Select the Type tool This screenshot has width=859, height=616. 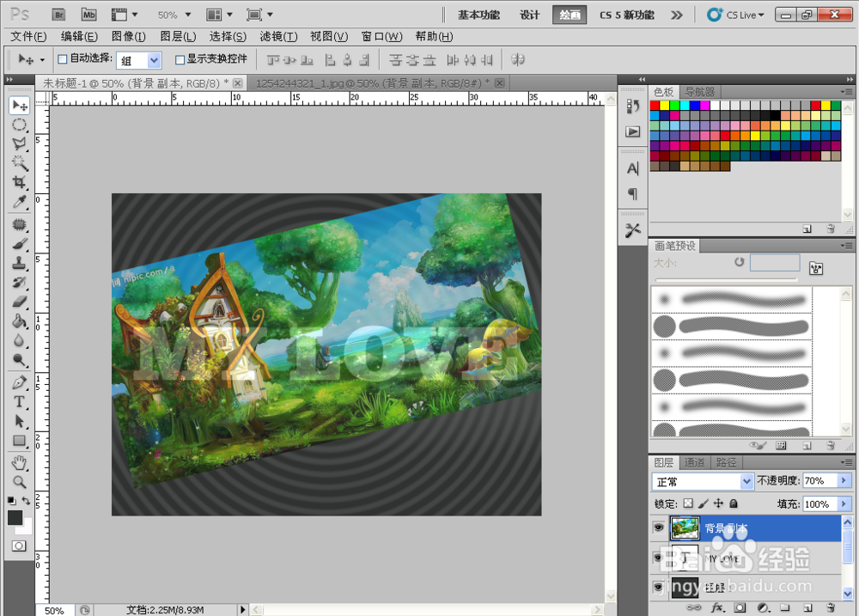click(19, 400)
